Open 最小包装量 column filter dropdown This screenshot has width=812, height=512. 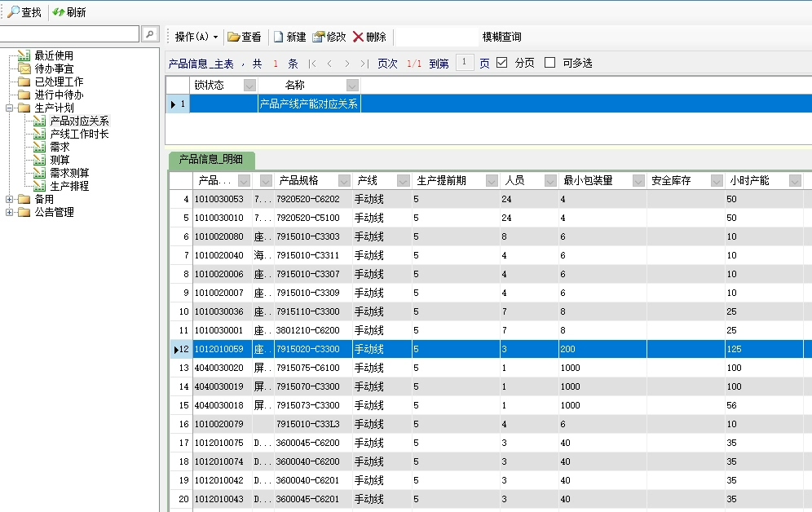click(638, 181)
